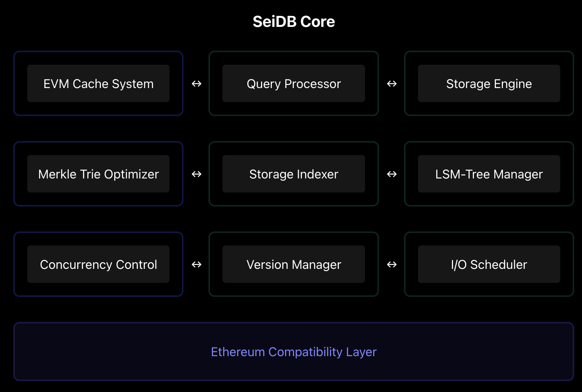Screen dimensions: 582x392
Task: Select the I/O Scheduler component
Action: (x=489, y=264)
